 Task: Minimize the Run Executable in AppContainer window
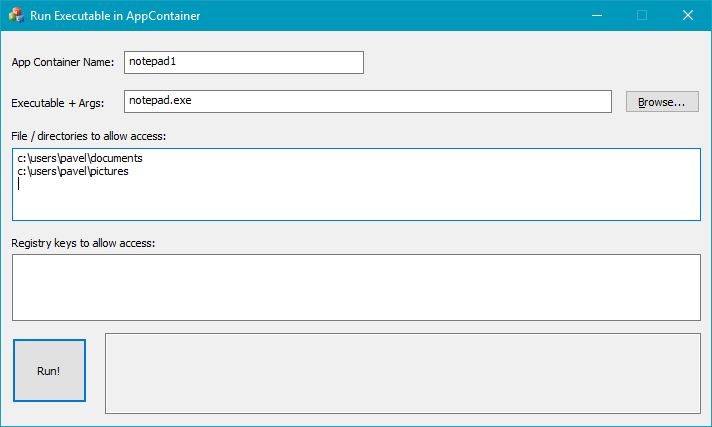pos(597,15)
